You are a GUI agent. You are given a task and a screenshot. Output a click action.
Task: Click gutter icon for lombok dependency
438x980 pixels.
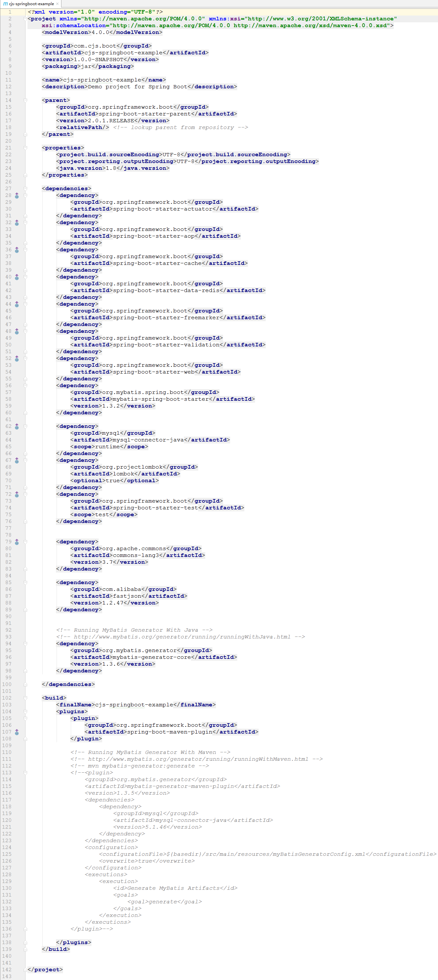pos(17,460)
